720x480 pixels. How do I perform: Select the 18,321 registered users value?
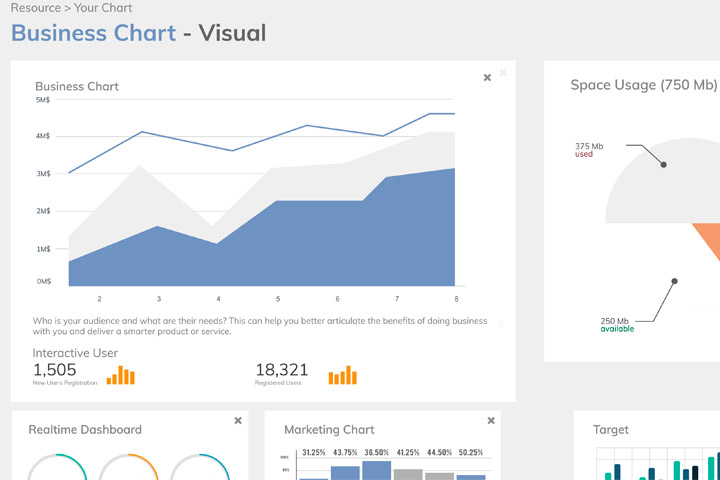pos(281,370)
